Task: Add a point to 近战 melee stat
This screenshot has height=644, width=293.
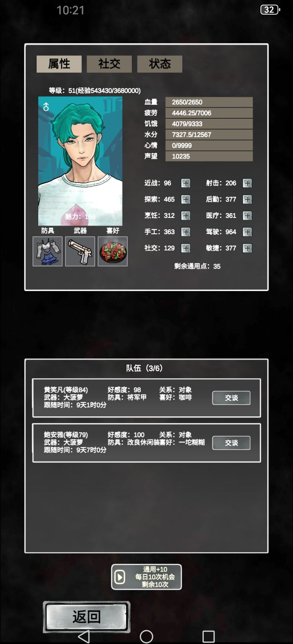Action: click(x=186, y=183)
